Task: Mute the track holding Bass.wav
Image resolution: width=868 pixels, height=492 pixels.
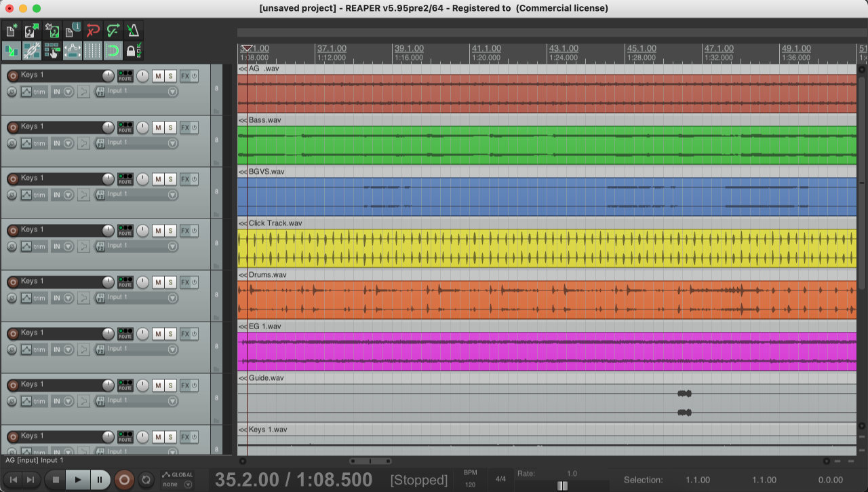Action: coord(158,128)
